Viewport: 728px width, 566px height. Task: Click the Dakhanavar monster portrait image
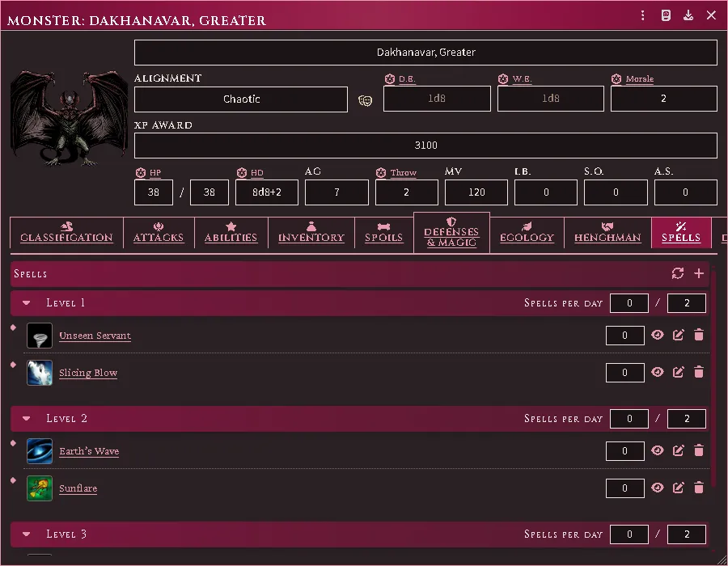pyautogui.click(x=69, y=118)
